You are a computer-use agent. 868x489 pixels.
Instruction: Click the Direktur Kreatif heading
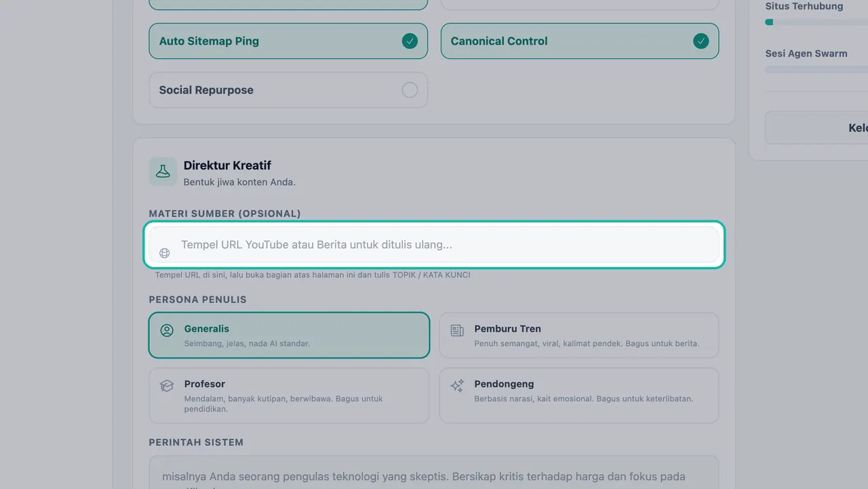[x=227, y=165]
